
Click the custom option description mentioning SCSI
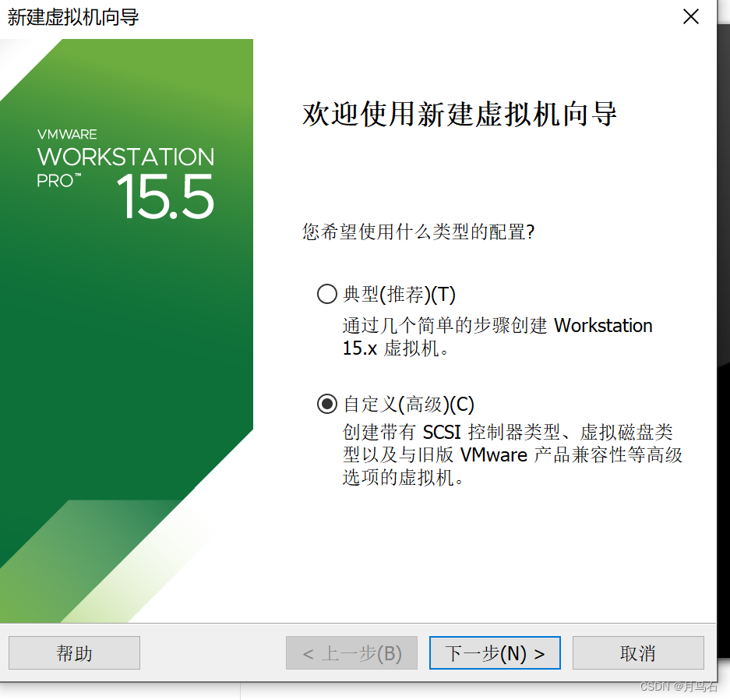pyautogui.click(x=512, y=454)
